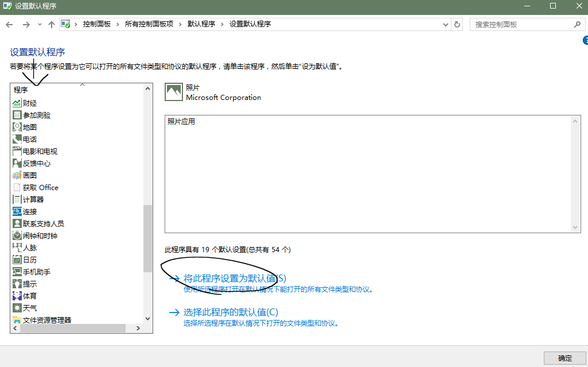Select the 参加测验 program icon
The width and height of the screenshot is (588, 367).
tap(17, 115)
